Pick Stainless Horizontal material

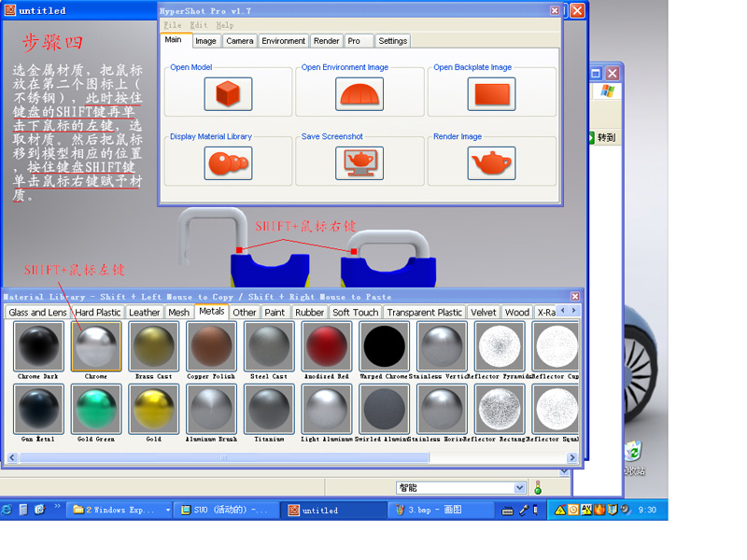442,410
